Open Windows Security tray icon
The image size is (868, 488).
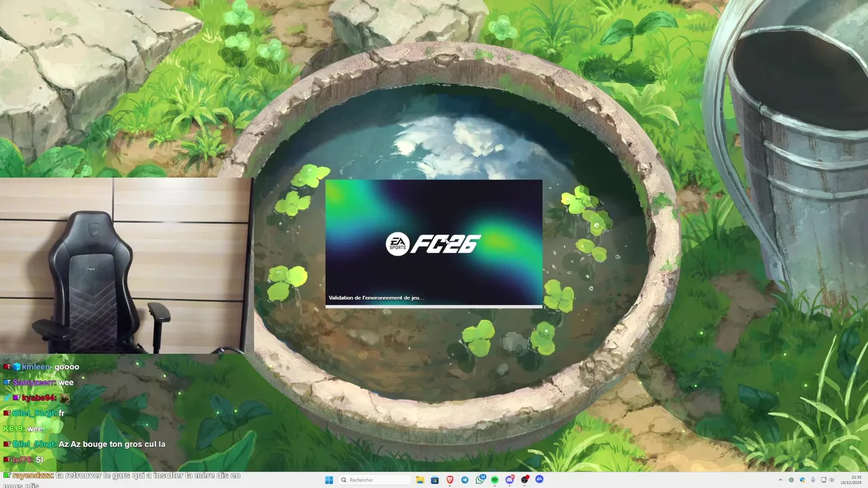tap(802, 480)
